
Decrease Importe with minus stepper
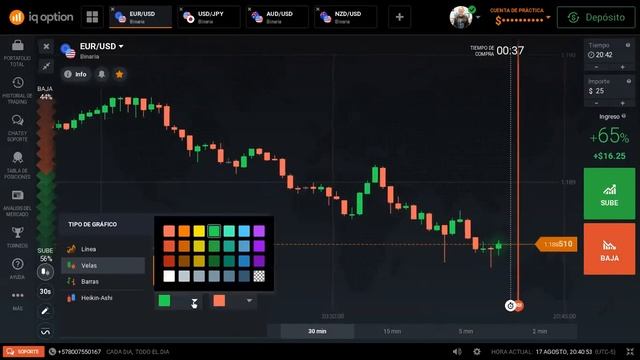596,103
